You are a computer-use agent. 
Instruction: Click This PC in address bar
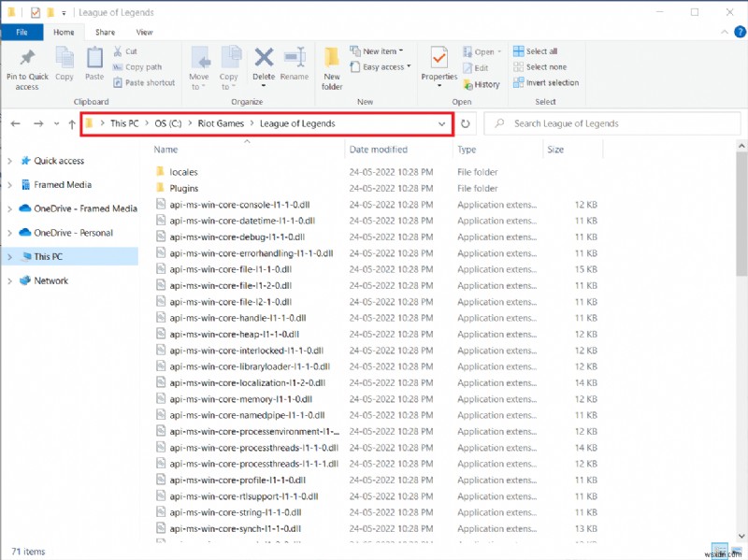124,123
